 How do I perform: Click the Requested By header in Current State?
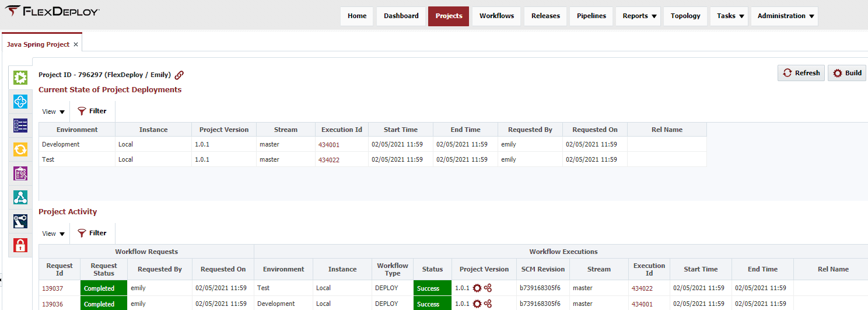point(530,130)
